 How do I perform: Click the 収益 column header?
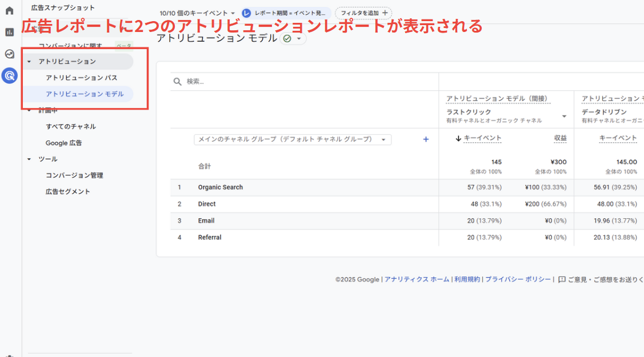click(x=560, y=138)
